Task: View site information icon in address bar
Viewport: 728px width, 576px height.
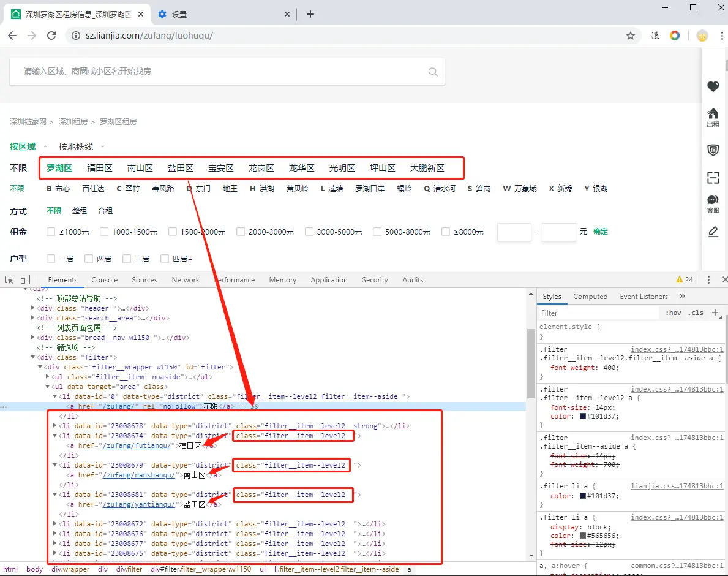Action: tap(76, 36)
